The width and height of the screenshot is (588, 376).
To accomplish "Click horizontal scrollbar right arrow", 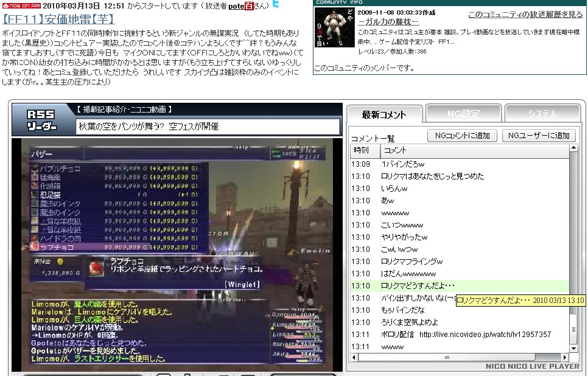I will click(x=564, y=357).
